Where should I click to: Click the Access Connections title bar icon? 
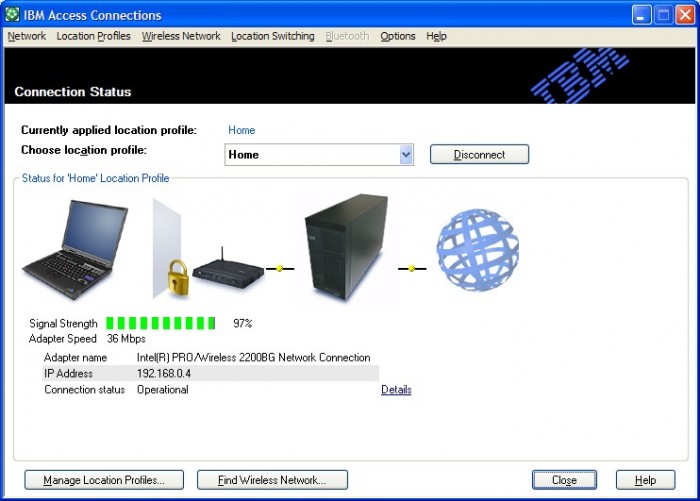[x=12, y=15]
